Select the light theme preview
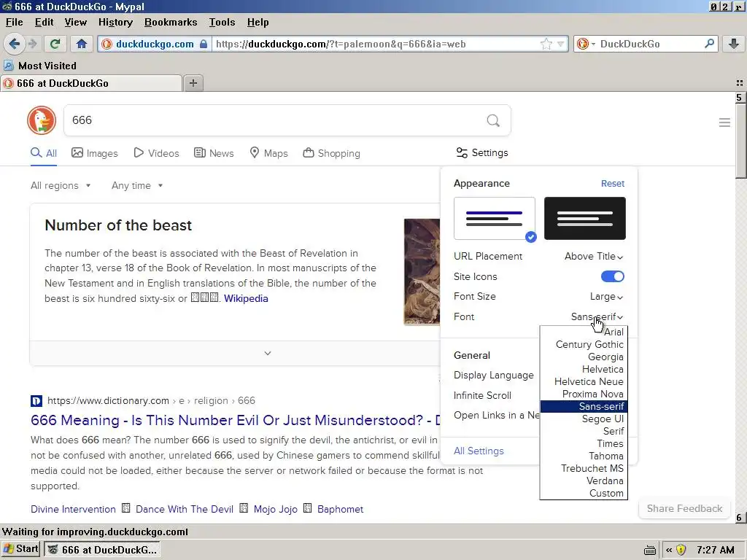The height and width of the screenshot is (560, 747). click(495, 219)
